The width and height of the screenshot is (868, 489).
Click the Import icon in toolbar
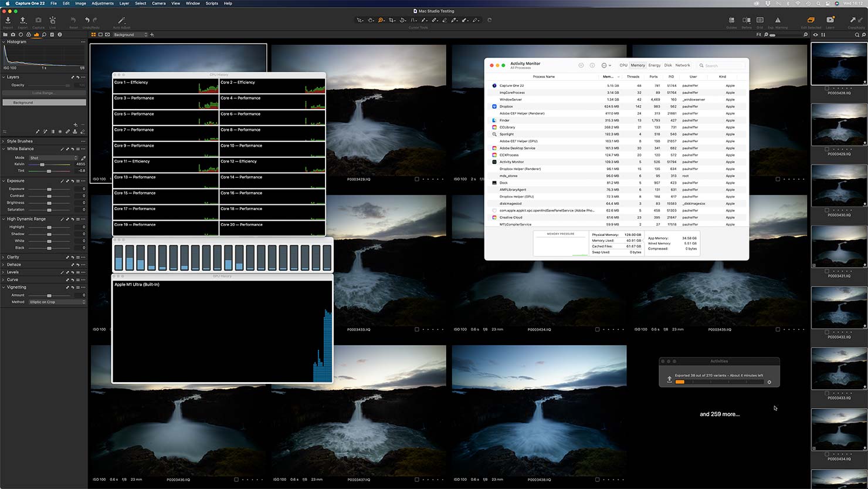pos(8,21)
